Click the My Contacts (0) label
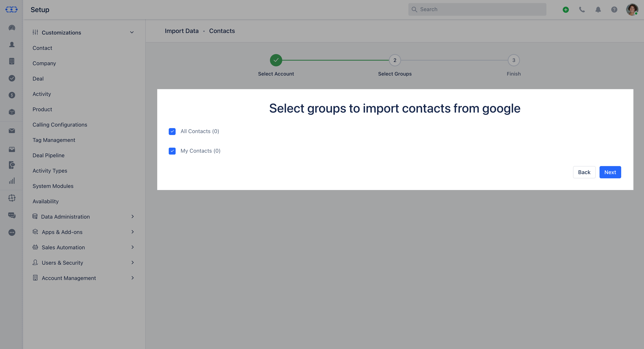Image resolution: width=644 pixels, height=349 pixels. click(x=201, y=151)
